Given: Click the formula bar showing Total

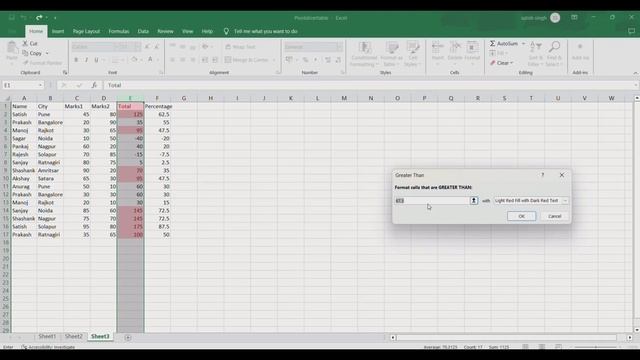Looking at the screenshot, I should tap(369, 85).
